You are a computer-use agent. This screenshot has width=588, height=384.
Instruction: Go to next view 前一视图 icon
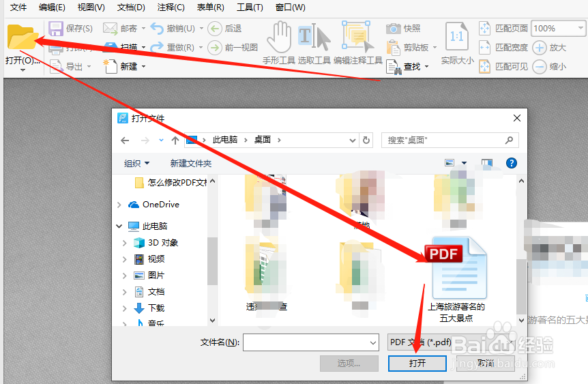point(215,48)
